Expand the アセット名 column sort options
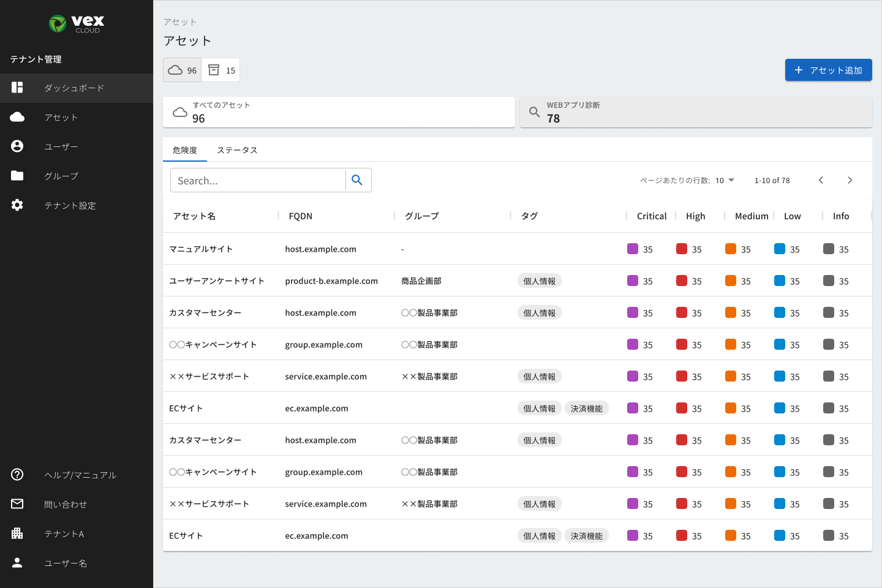 193,216
